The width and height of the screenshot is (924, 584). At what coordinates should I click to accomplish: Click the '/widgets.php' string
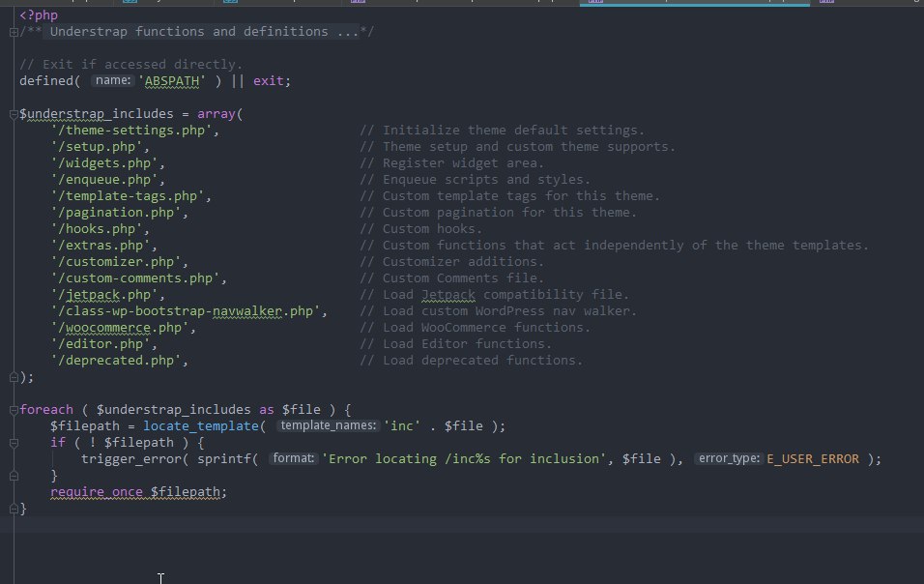(104, 163)
